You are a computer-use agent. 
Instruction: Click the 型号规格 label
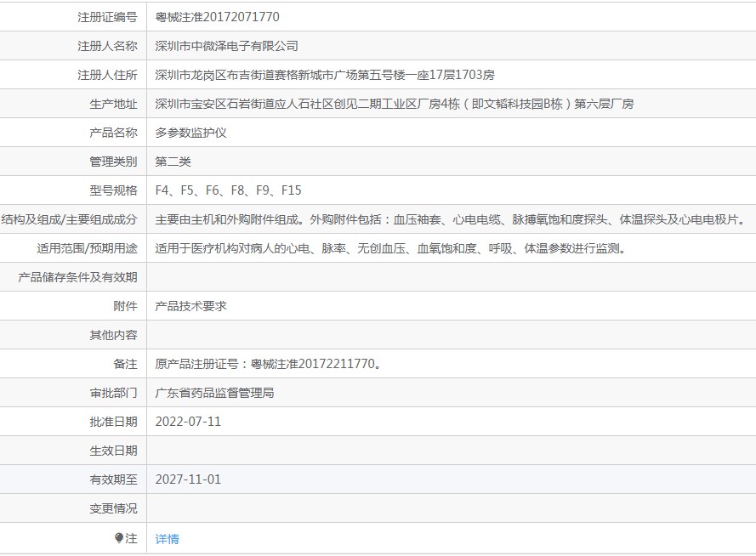pos(113,190)
